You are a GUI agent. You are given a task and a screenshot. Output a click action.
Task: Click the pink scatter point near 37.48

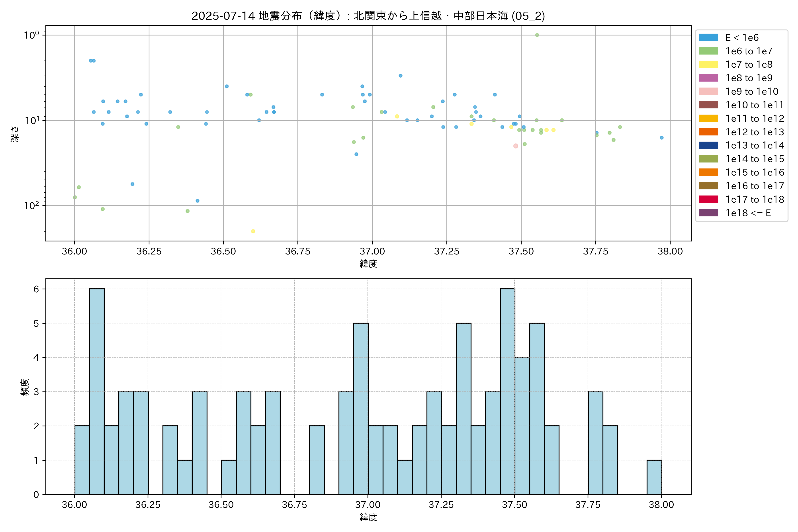point(515,146)
